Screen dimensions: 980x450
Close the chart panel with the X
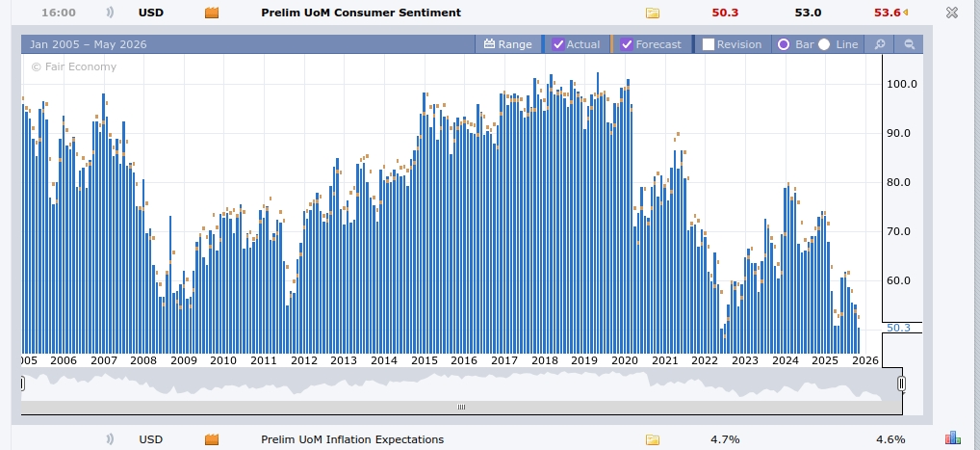click(952, 13)
